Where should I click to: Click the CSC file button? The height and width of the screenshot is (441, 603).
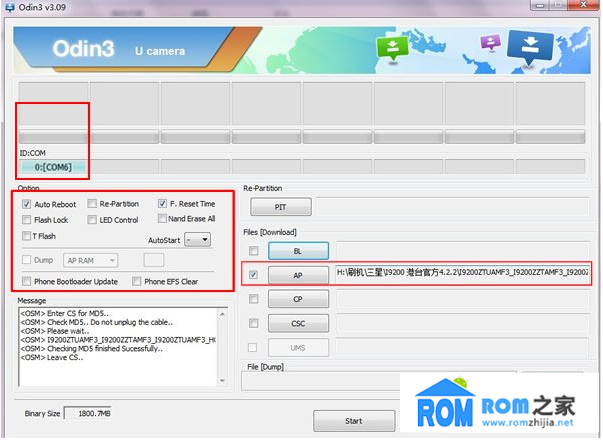[x=298, y=323]
